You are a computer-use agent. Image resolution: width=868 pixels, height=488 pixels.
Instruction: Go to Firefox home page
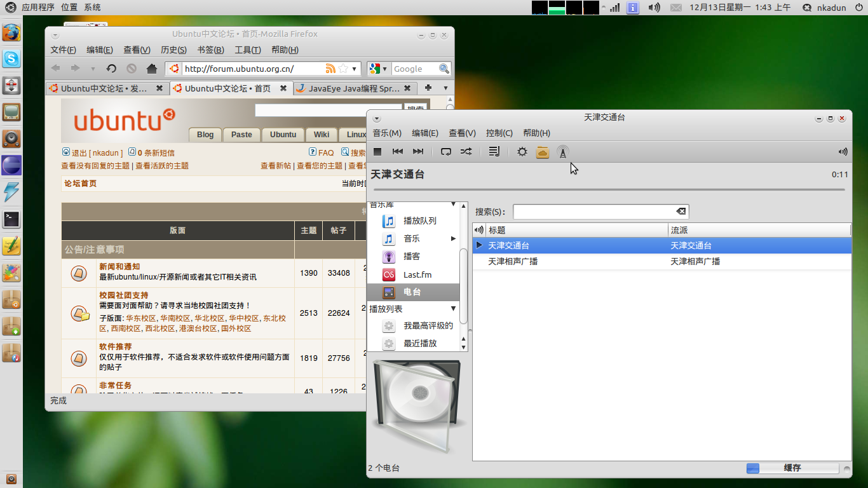(x=152, y=69)
